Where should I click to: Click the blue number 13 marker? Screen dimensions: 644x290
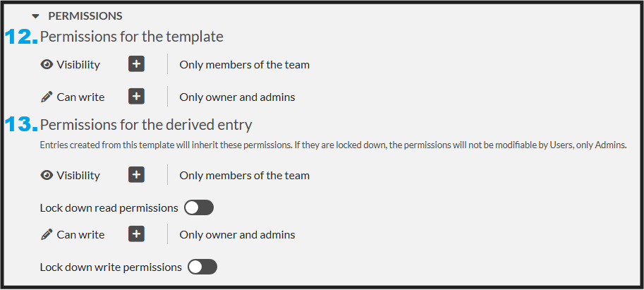coord(21,126)
